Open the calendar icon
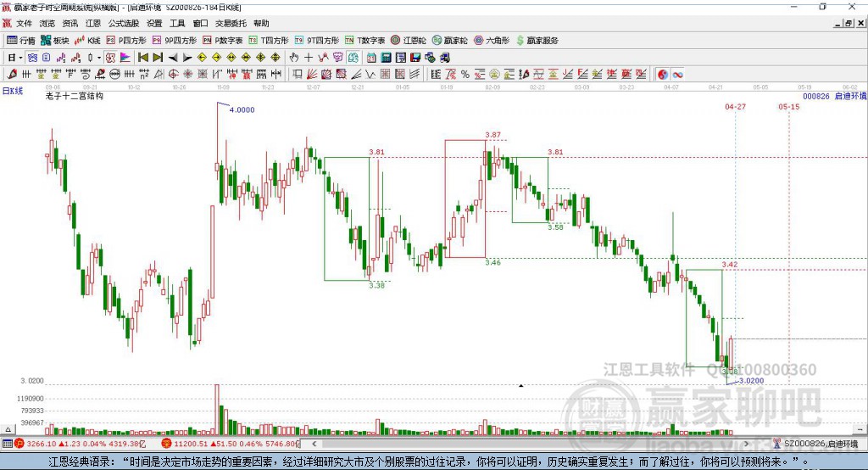This screenshot has height=470, width=868. (371, 58)
